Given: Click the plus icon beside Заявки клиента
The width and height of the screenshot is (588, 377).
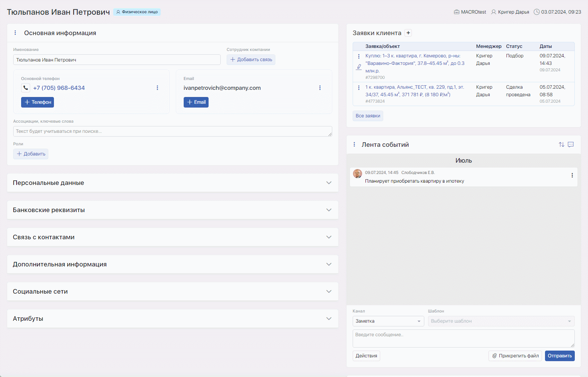Looking at the screenshot, I should 408,33.
